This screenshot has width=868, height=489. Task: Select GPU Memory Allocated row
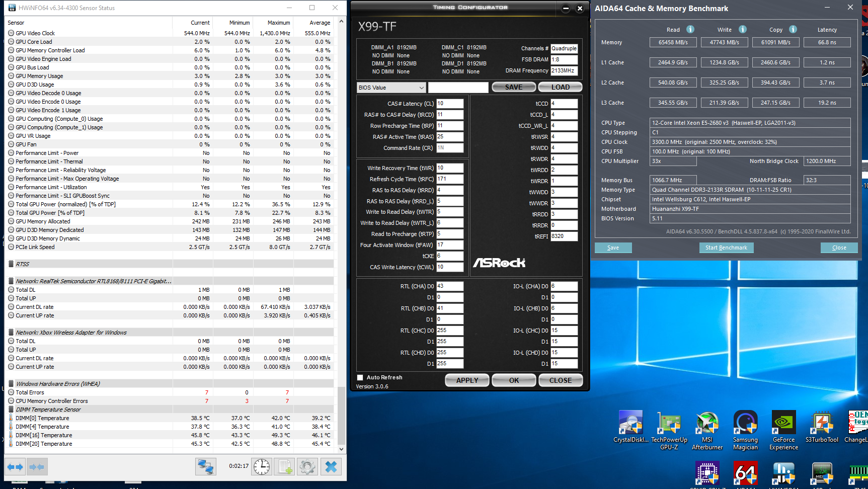170,221
